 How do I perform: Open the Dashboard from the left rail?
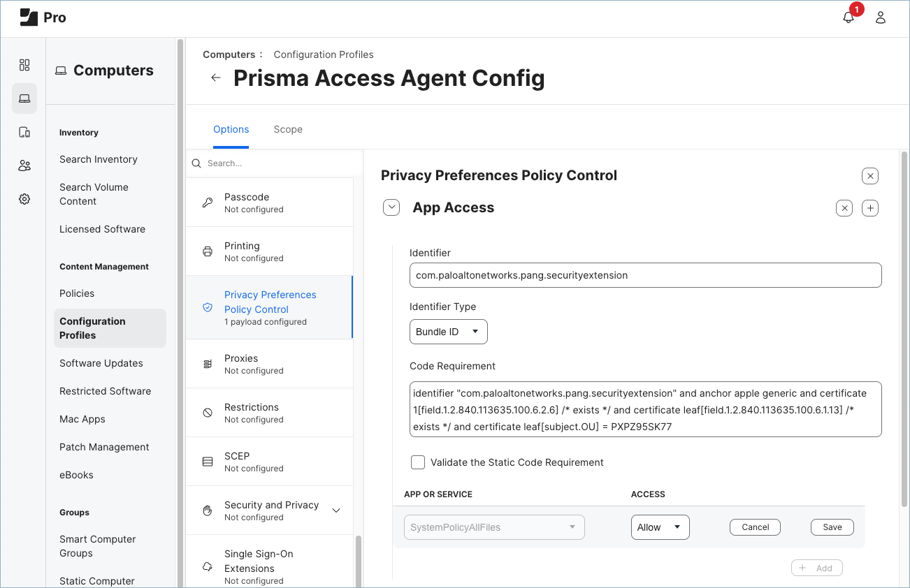(24, 65)
